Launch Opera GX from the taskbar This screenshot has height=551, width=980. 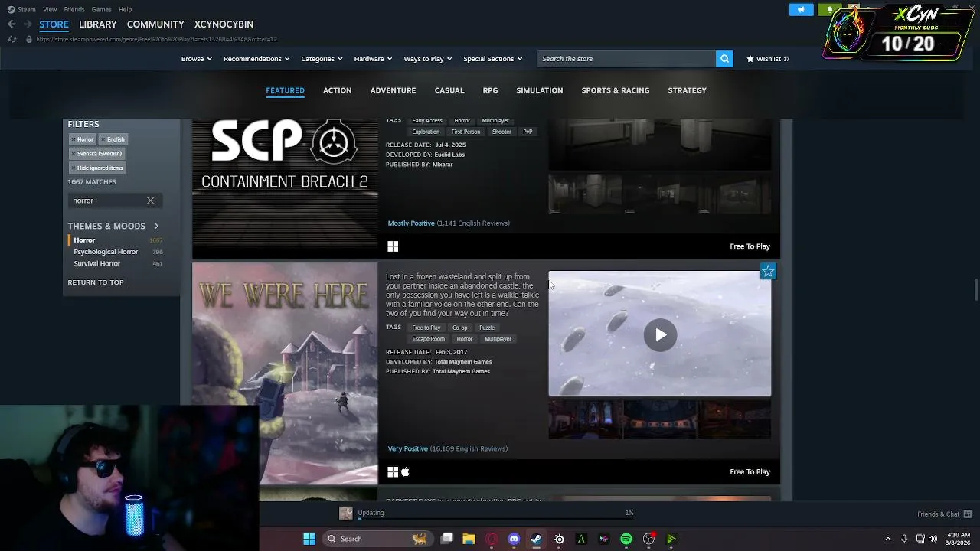[492, 539]
